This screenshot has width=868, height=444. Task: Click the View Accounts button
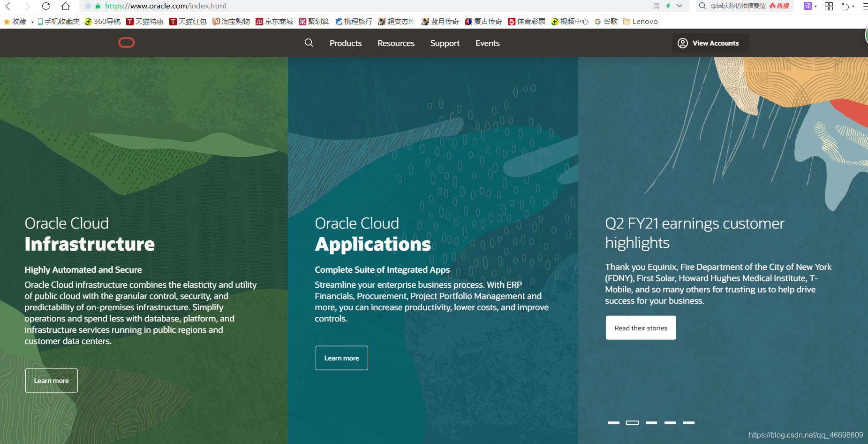pos(710,43)
